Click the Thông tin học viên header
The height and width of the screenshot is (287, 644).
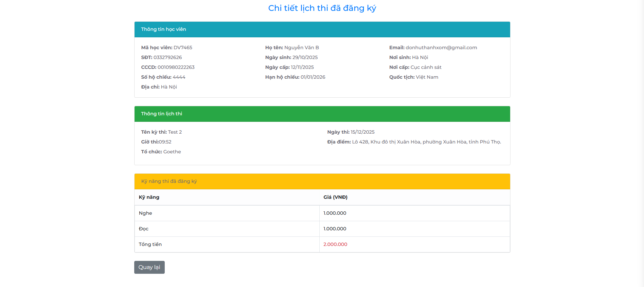click(x=163, y=30)
